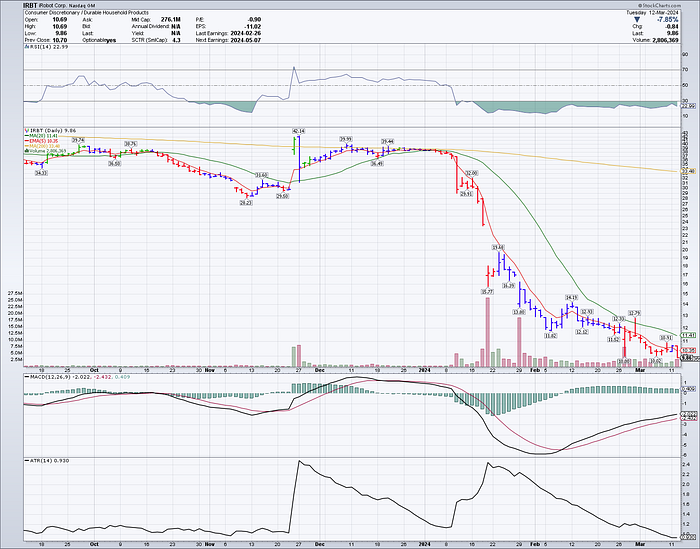Click the 28.23 price low annotation
700x549 pixels.
coord(246,202)
